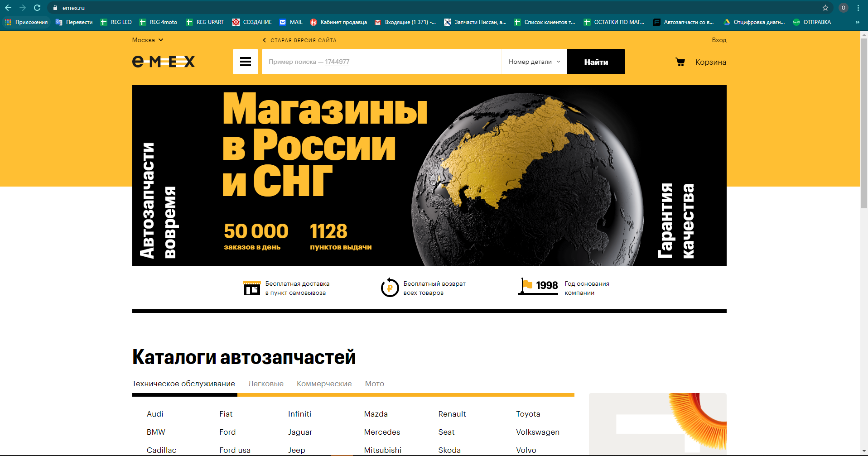Open the MAIL bookmark
Screen dimensions: 868x456
[291, 22]
